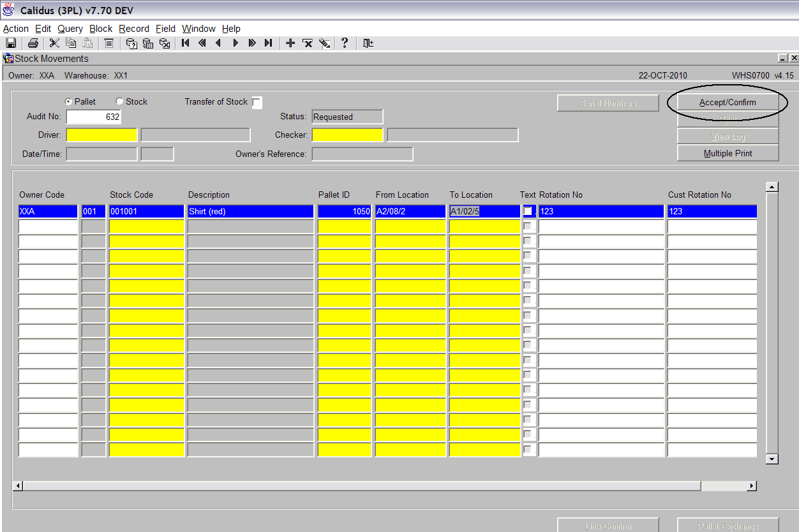Image resolution: width=799 pixels, height=532 pixels.
Task: Go to next block double-arrow icon
Action: [x=252, y=43]
